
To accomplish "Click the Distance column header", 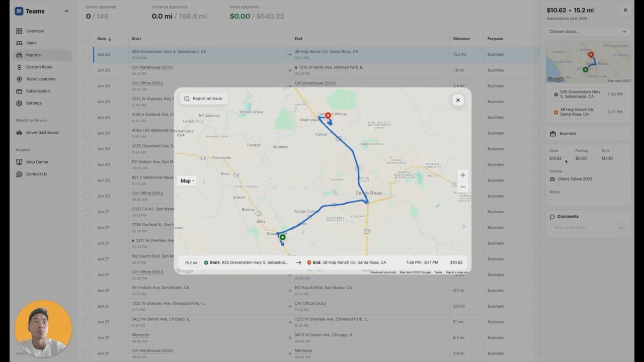I will click(461, 39).
